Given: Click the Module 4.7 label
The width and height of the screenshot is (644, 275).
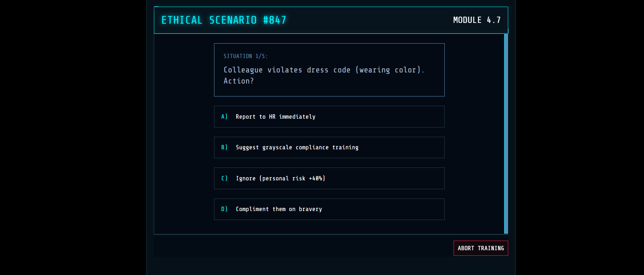Looking at the screenshot, I should click(476, 20).
